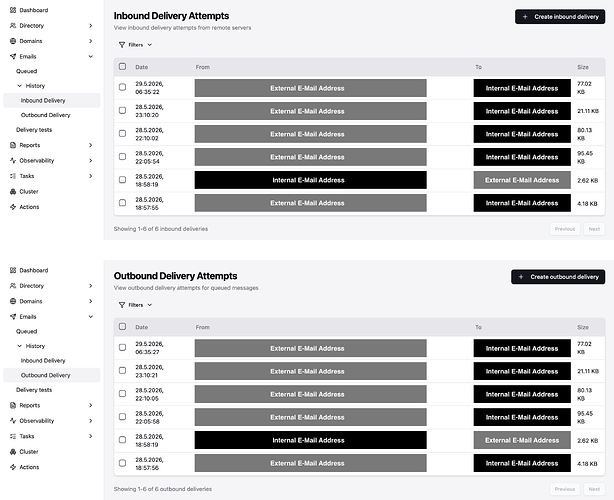Click 'Showing 1-6 of 6 outbound deliveries' text
Screen dimensions: 614x500
point(163,489)
